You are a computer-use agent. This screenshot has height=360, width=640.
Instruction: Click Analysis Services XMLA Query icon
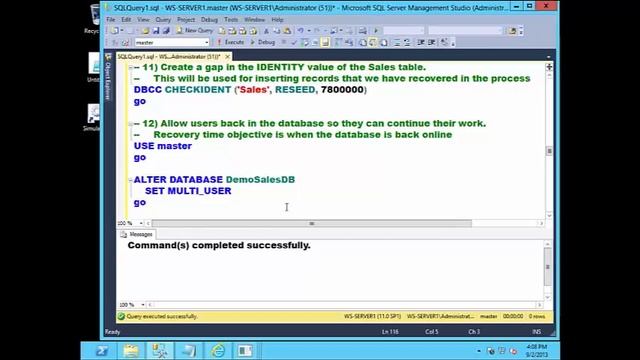[x=253, y=31]
